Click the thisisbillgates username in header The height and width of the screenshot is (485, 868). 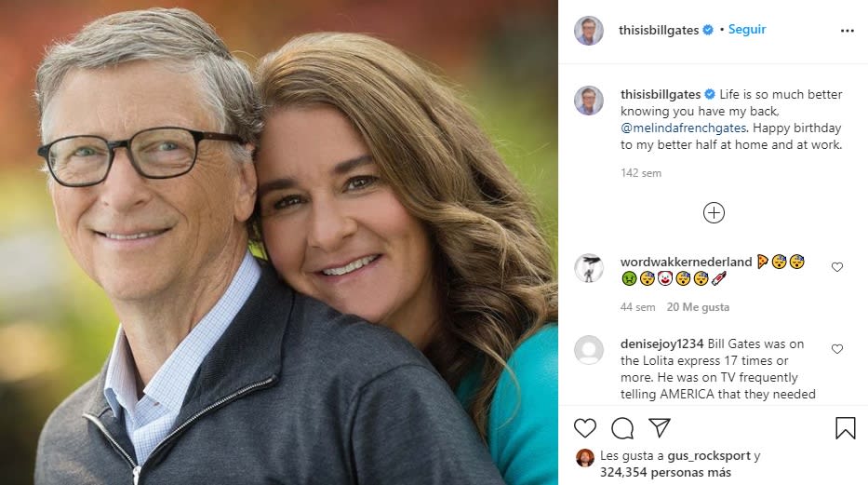[659, 31]
